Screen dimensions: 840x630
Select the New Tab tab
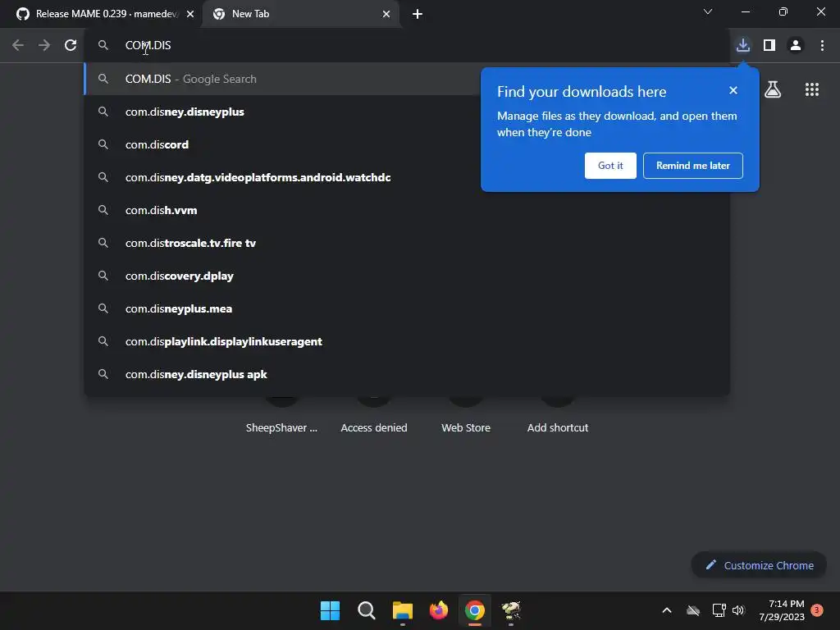tap(300, 15)
